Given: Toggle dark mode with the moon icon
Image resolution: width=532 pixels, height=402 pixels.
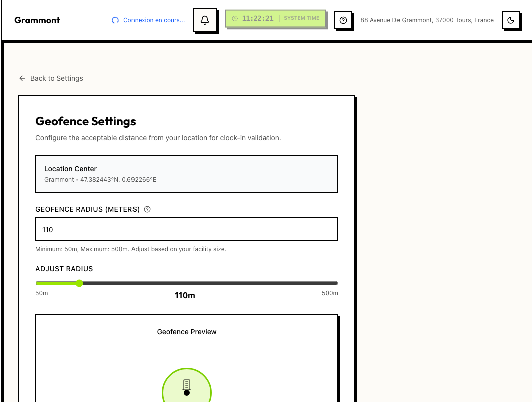Looking at the screenshot, I should click(511, 21).
